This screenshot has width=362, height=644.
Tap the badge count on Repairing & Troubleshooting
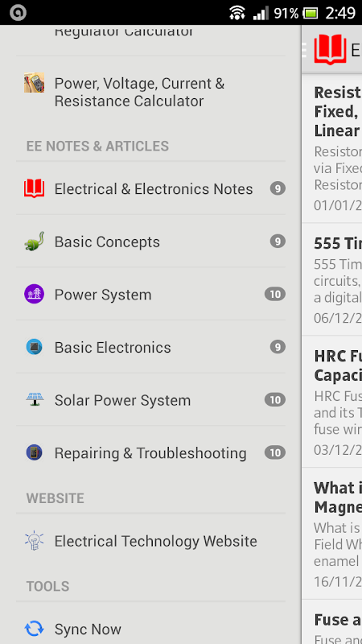(275, 453)
